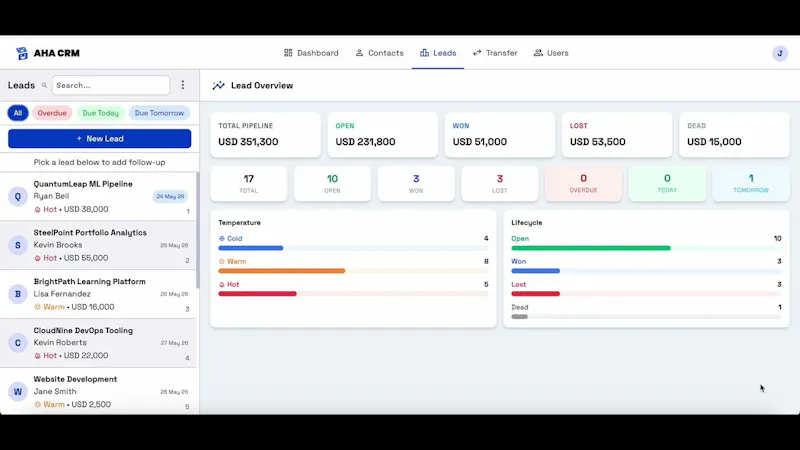This screenshot has width=800, height=450.
Task: Click the Open lifecycle progress bar
Action: 646,248
